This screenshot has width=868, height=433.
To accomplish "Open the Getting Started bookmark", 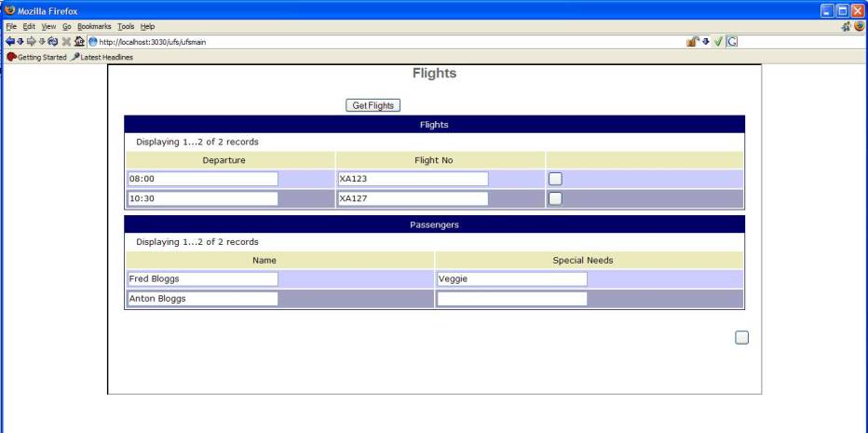I will [36, 57].
